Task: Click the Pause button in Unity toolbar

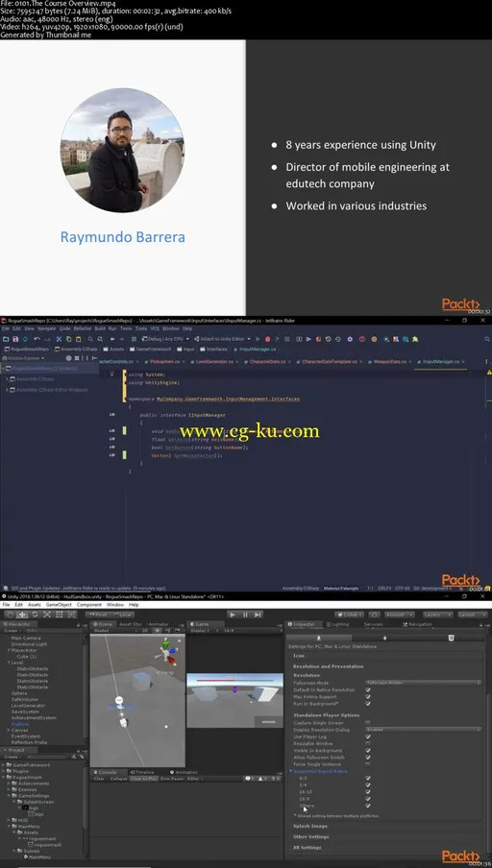Action: [245, 615]
